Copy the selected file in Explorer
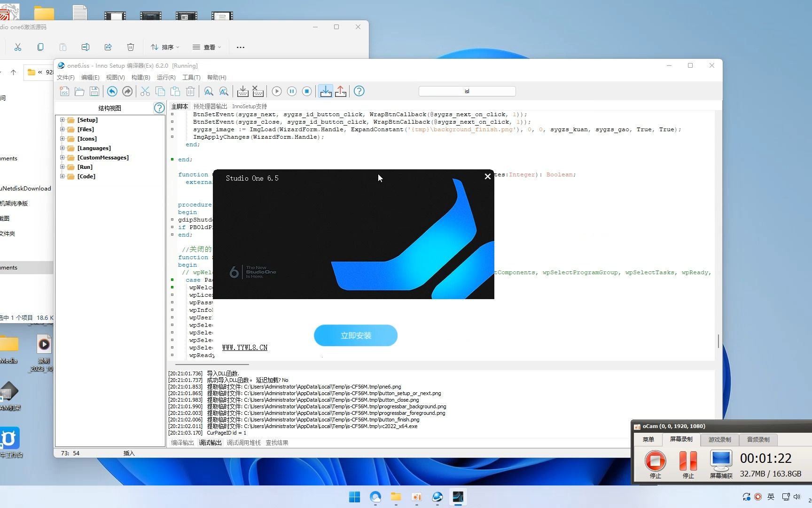 click(40, 47)
